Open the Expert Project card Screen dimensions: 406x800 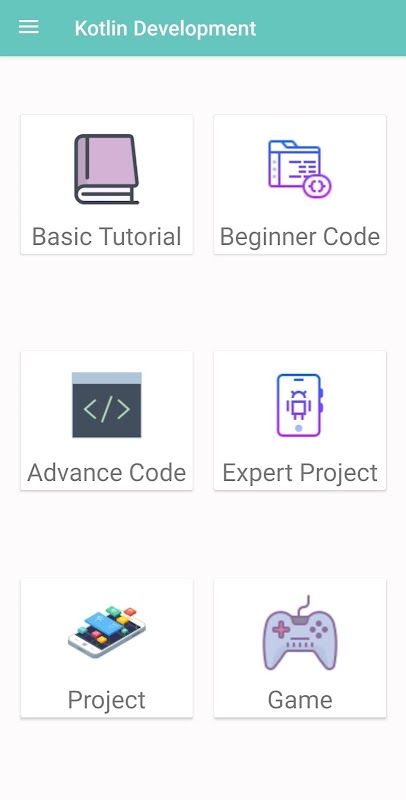click(x=300, y=420)
